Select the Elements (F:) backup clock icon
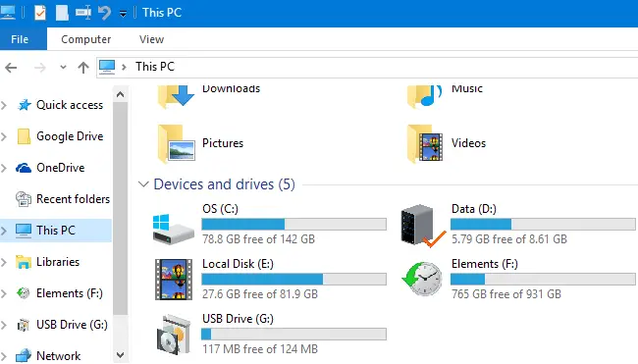Image resolution: width=638 pixels, height=364 pixels. 422,279
